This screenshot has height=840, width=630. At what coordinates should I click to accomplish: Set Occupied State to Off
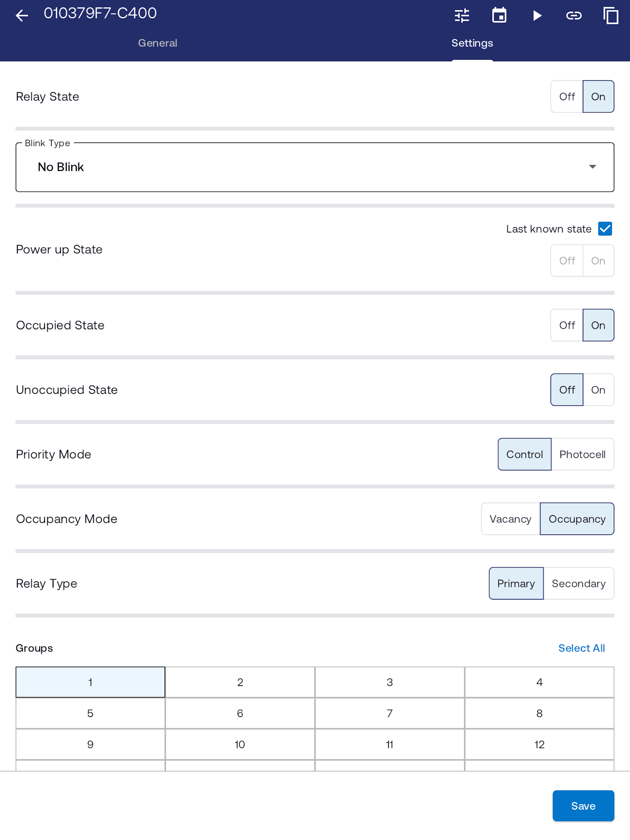[x=567, y=325]
